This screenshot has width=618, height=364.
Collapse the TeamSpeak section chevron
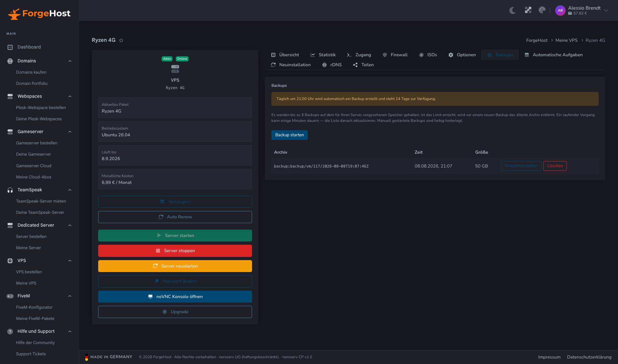[70, 190]
